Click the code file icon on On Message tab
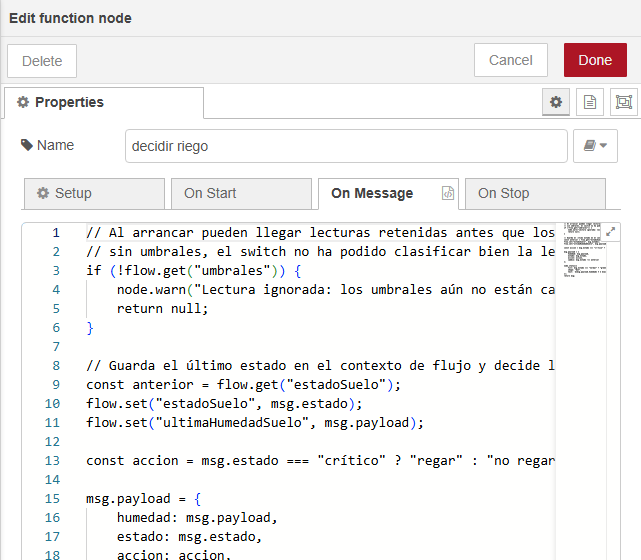 click(448, 193)
